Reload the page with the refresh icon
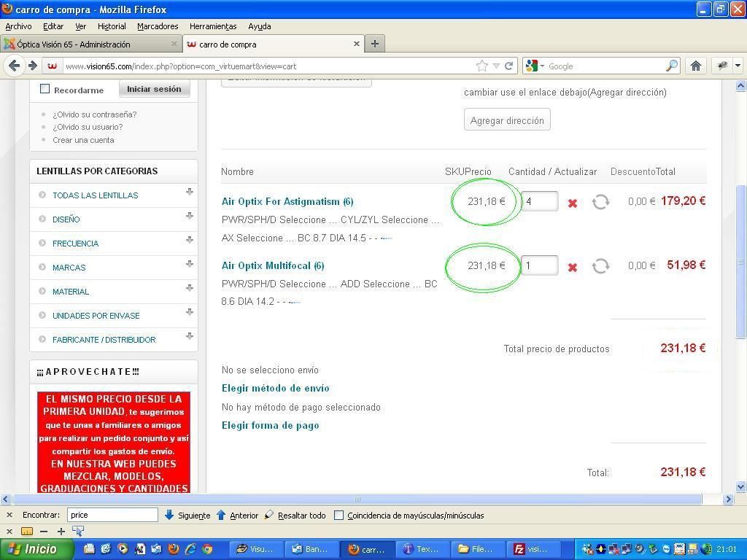Viewport: 747px width, 560px height. [x=508, y=66]
